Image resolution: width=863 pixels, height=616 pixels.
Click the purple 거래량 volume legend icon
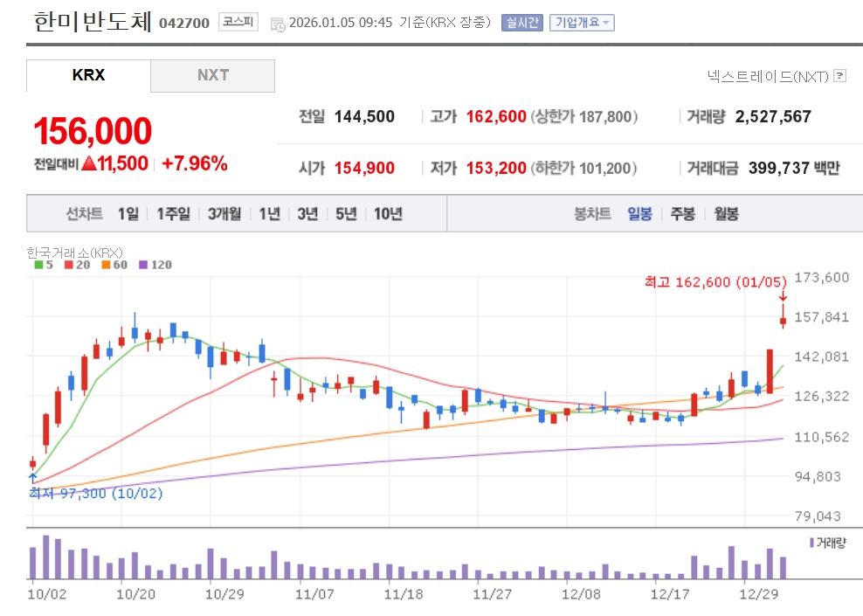pyautogui.click(x=811, y=543)
